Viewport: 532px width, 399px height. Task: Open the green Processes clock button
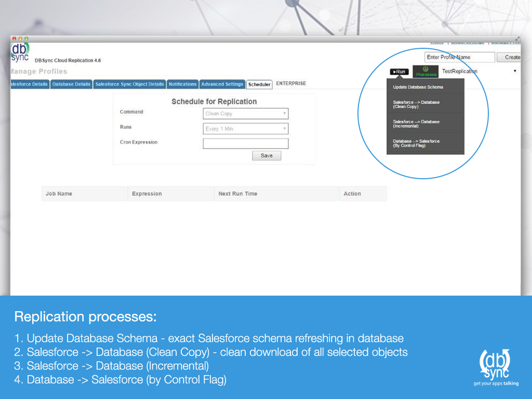tap(425, 72)
